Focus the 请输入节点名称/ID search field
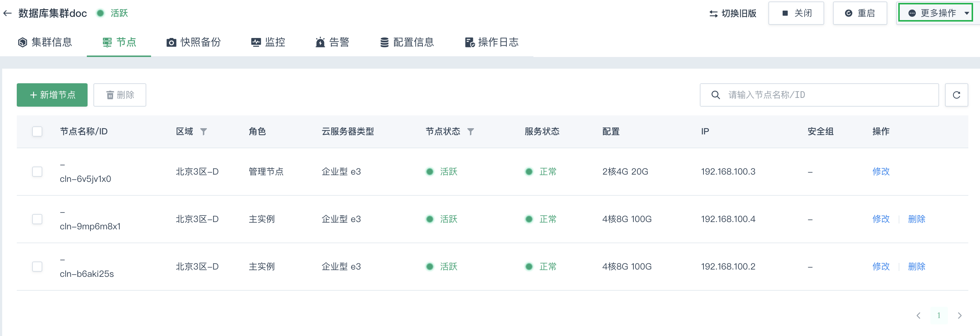This screenshot has height=336, width=980. 819,95
